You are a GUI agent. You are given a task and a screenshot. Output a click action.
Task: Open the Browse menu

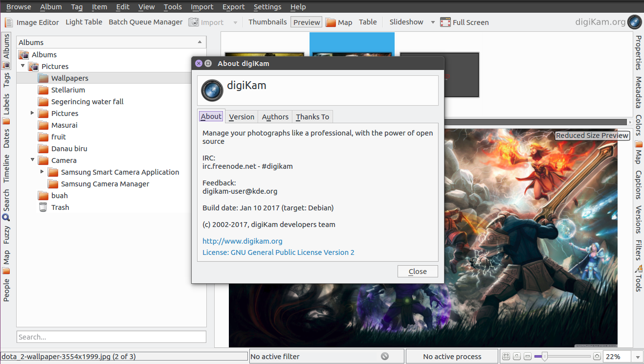pyautogui.click(x=19, y=7)
